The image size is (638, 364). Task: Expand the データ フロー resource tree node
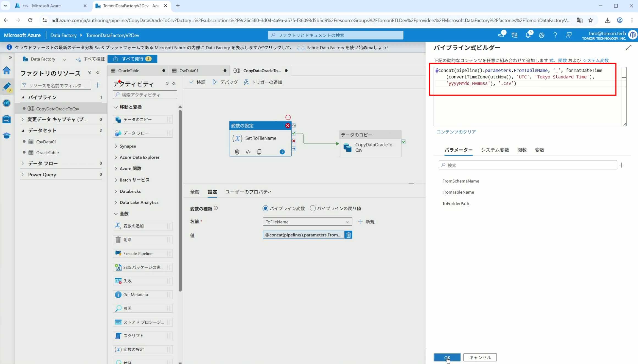(23, 163)
